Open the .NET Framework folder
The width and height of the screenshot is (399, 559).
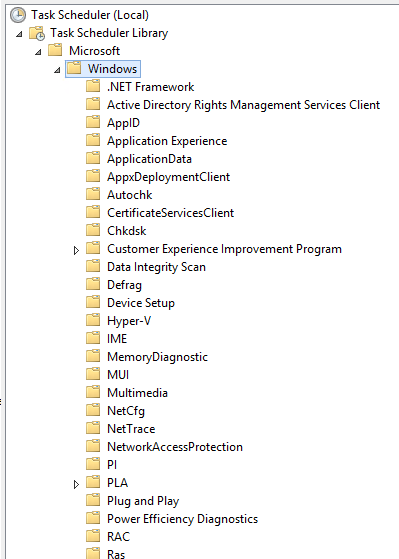pyautogui.click(x=150, y=87)
